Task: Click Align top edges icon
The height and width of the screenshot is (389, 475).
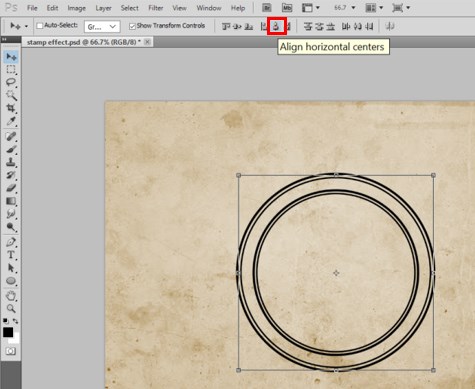Action: point(226,26)
